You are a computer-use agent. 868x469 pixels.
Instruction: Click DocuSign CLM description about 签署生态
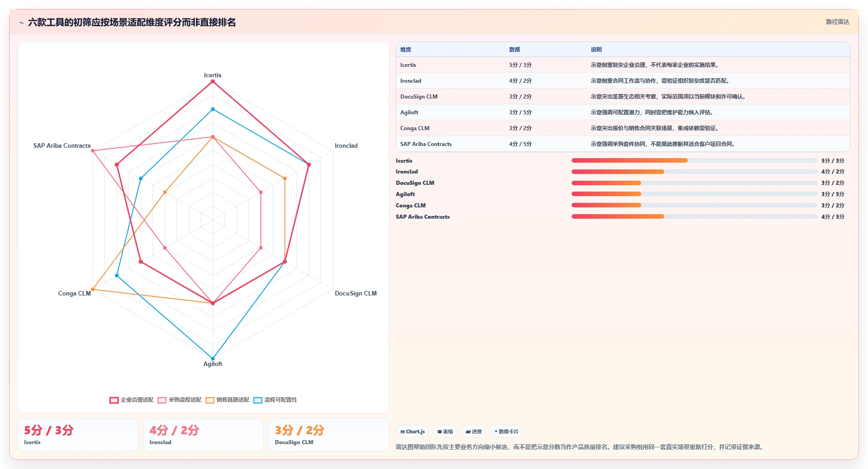pos(669,97)
